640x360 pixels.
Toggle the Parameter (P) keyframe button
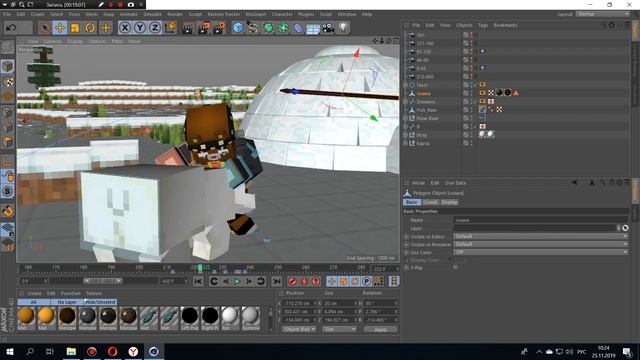[367, 281]
